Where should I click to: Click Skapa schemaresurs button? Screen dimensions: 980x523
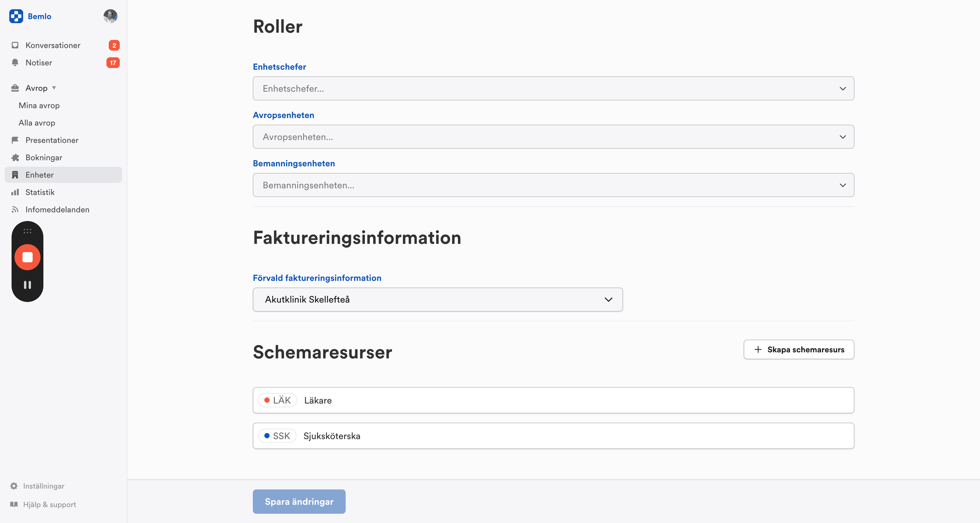click(799, 349)
